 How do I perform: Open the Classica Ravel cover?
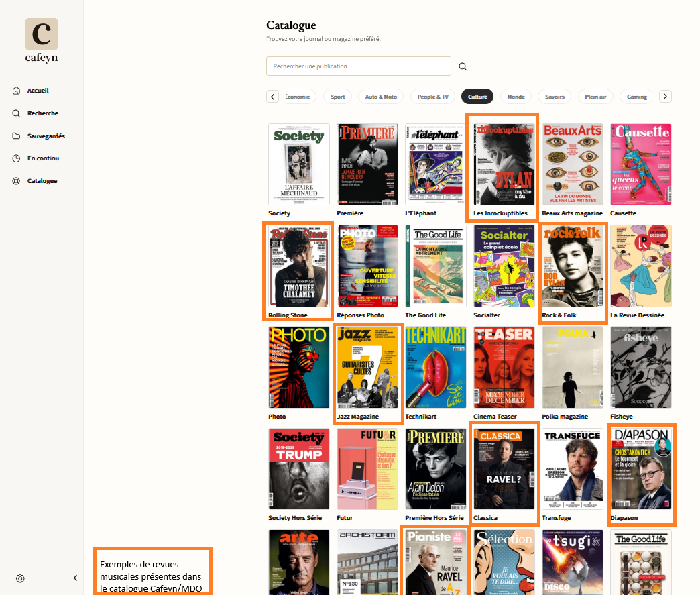click(504, 469)
